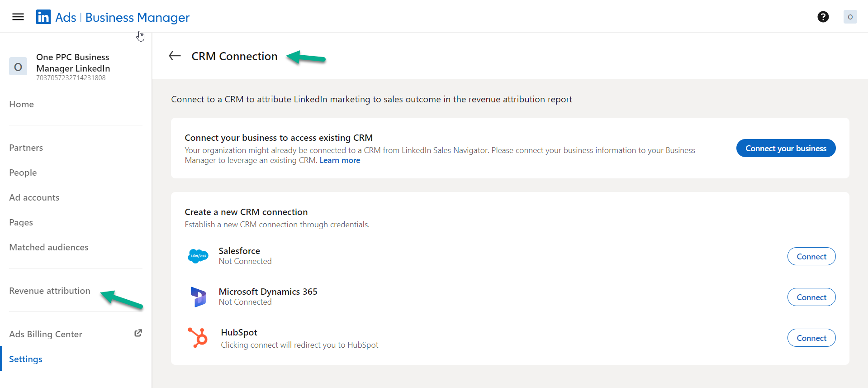Image resolution: width=868 pixels, height=388 pixels.
Task: Open the profile avatar in the header
Action: [x=850, y=17]
